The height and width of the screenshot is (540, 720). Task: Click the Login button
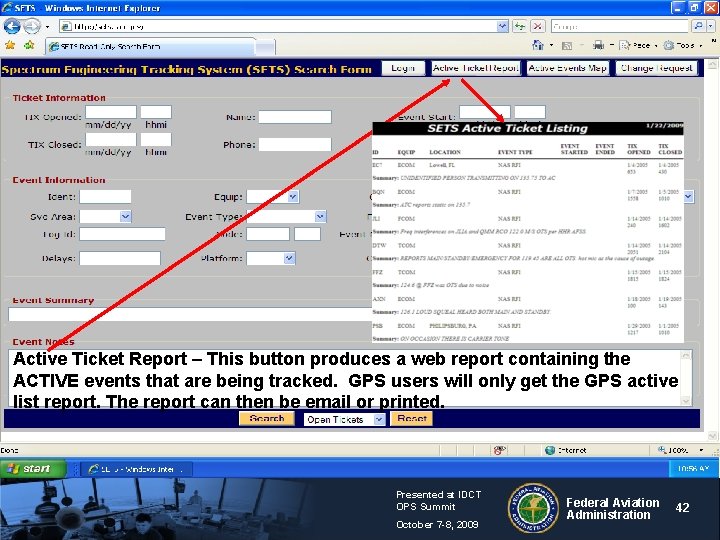click(x=403, y=68)
